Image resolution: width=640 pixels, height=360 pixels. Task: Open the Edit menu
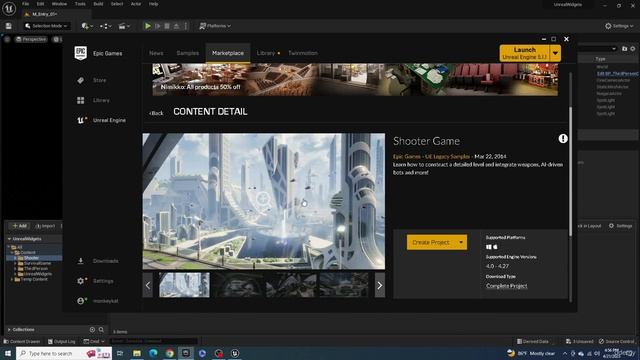40,4
